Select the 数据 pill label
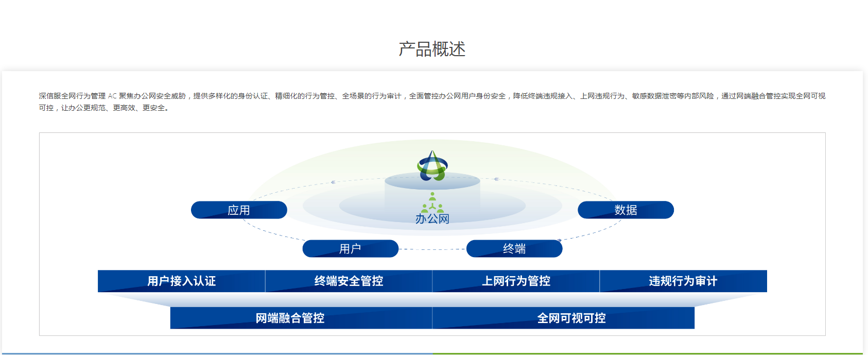This screenshot has height=355, width=868. click(626, 210)
